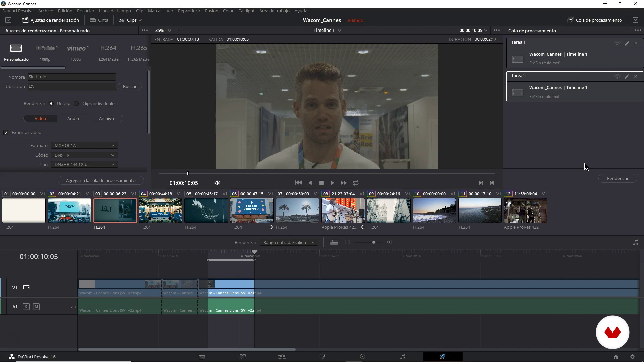
Task: Jump to first frame
Action: click(298, 183)
